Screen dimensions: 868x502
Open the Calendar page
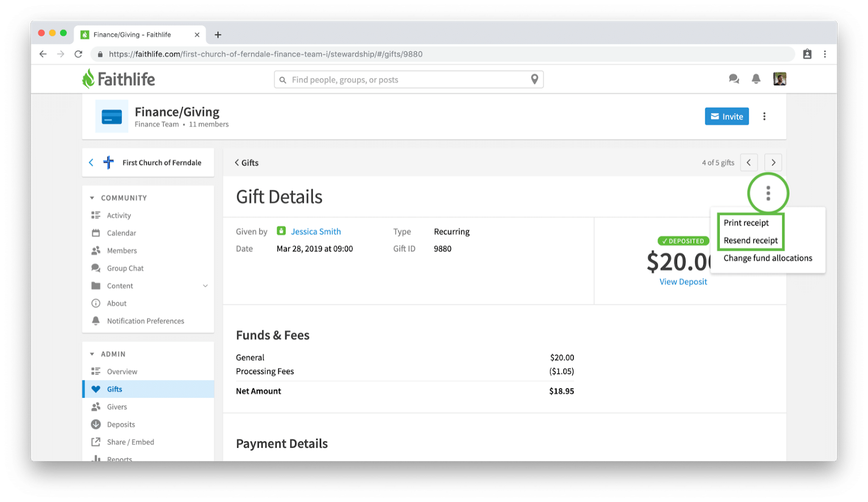tap(122, 233)
